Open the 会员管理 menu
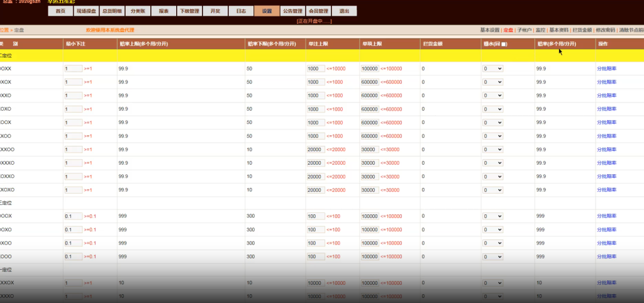644x303 pixels. pos(318,11)
